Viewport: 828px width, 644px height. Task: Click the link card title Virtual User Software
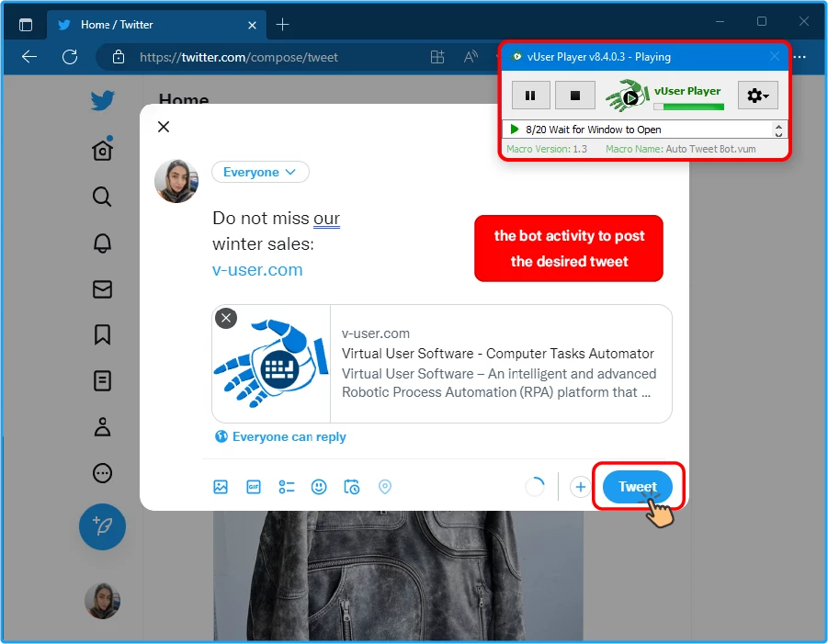click(x=497, y=353)
